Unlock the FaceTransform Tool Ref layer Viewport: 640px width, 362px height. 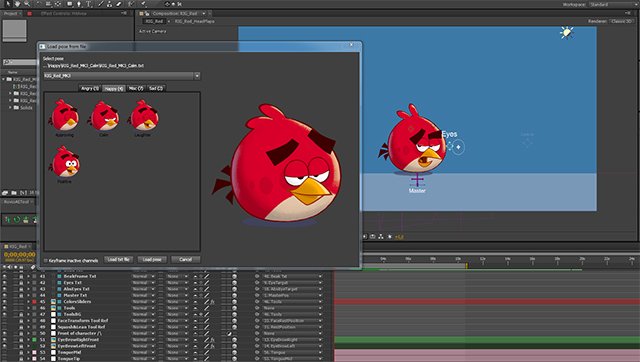(x=21, y=321)
